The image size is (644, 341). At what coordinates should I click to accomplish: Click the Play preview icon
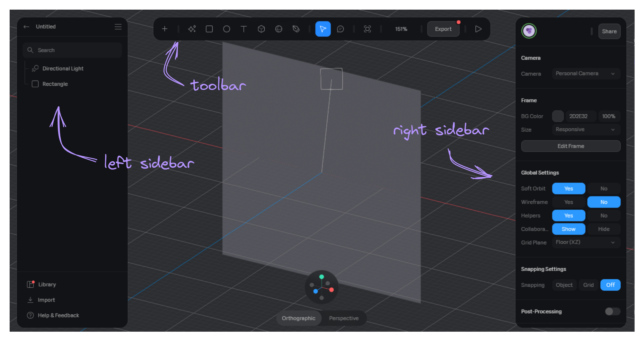click(478, 29)
